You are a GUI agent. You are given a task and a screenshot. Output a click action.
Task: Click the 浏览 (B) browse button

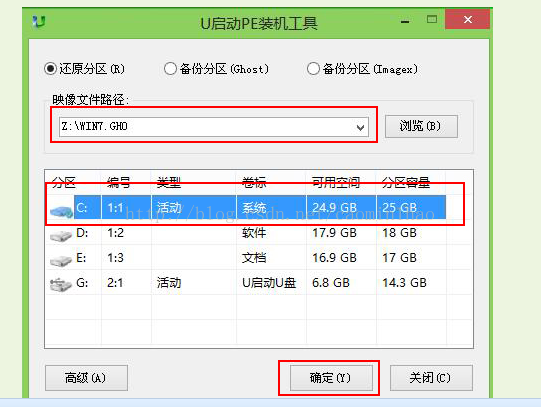[x=421, y=126]
